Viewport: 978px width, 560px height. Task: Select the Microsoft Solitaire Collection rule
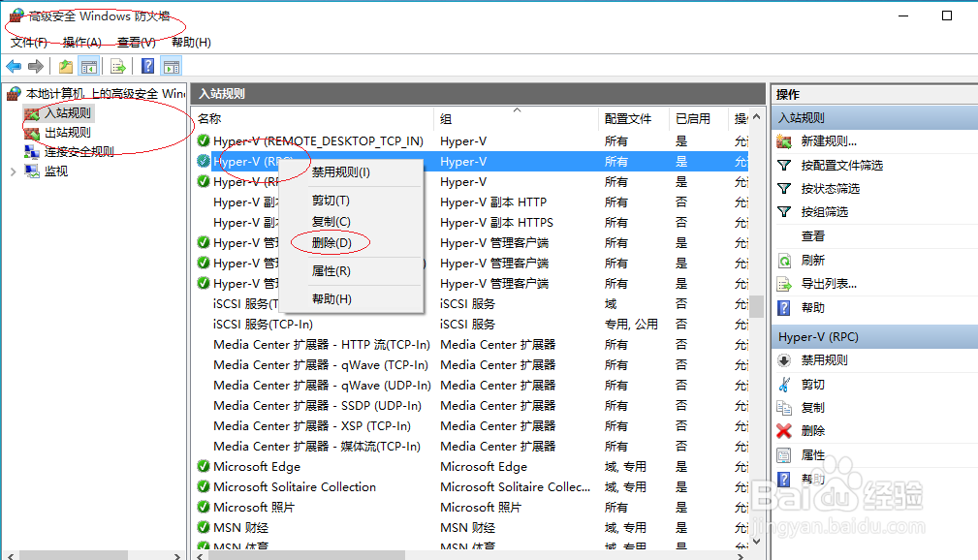(x=295, y=487)
